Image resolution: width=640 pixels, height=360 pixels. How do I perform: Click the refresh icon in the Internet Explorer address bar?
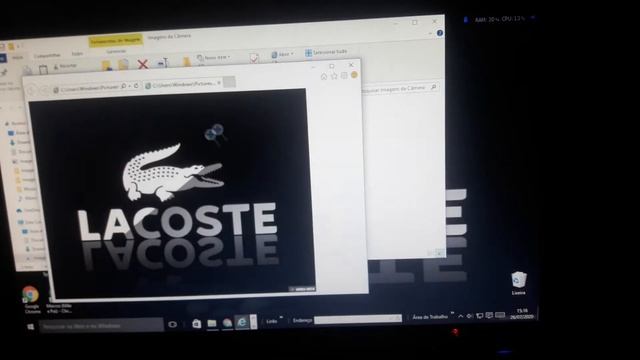click(136, 86)
